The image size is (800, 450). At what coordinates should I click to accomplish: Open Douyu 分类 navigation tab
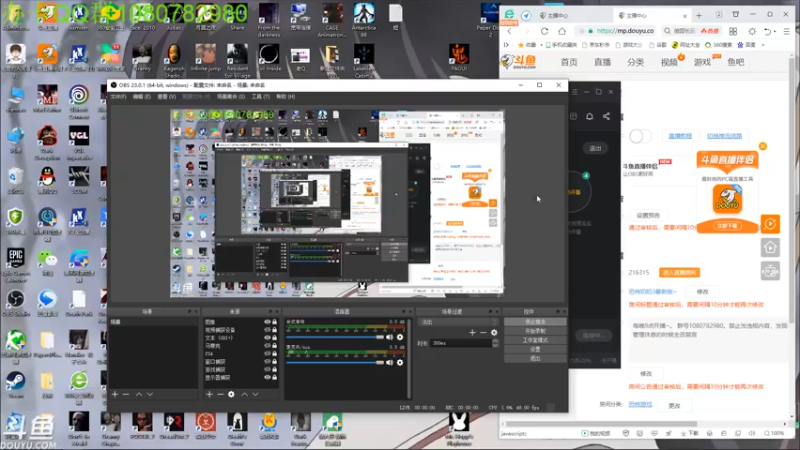635,62
